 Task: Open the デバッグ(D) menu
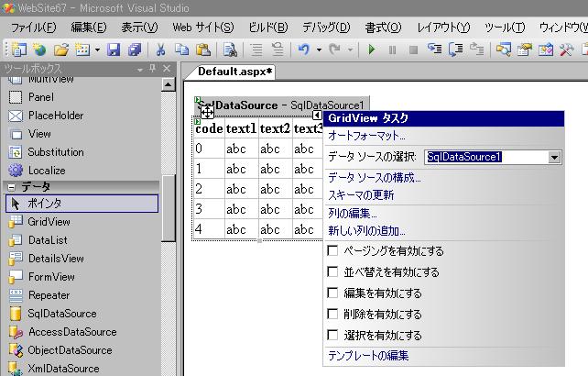[x=326, y=28]
